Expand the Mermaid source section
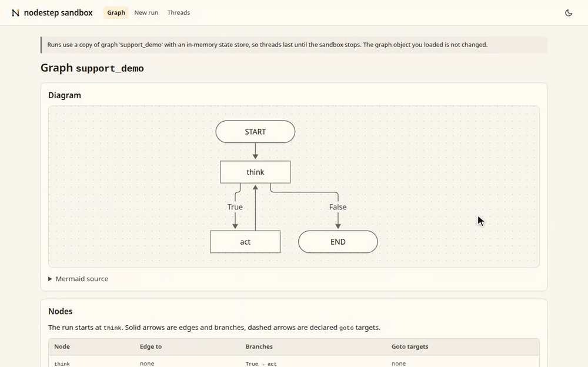Image resolution: width=588 pixels, height=367 pixels. click(78, 279)
